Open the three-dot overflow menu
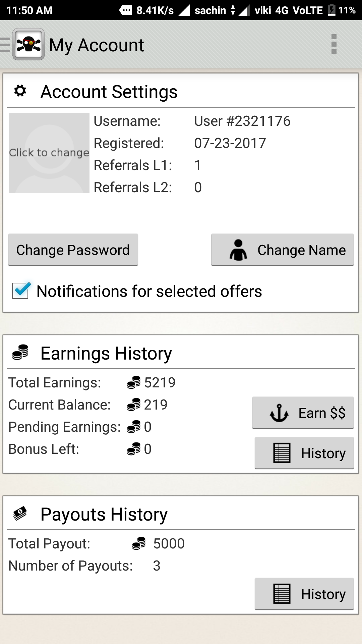 (x=334, y=44)
